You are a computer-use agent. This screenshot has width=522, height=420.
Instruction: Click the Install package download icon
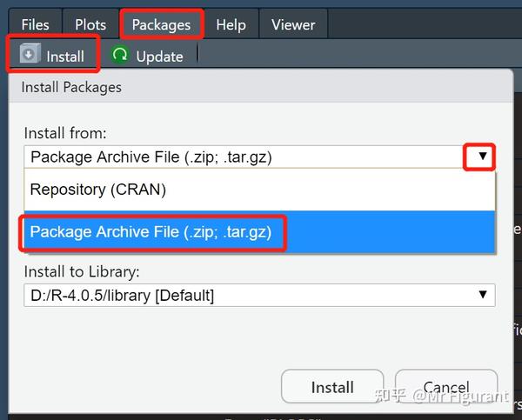30,53
